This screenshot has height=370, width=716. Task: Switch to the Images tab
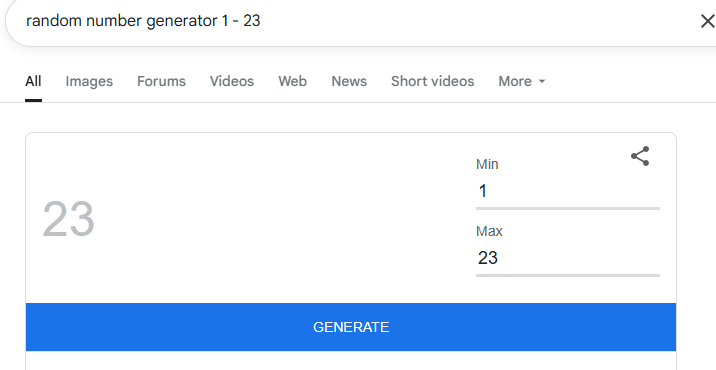pos(89,81)
